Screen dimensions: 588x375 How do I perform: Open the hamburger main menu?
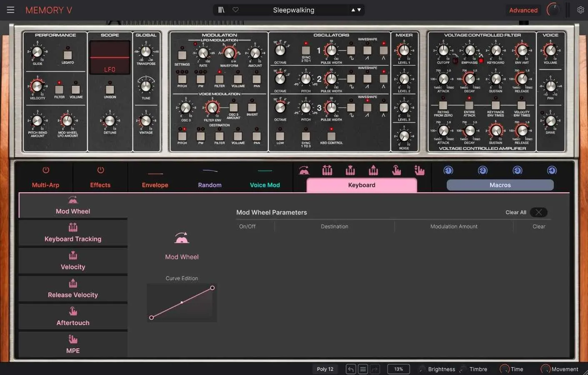pos(10,10)
